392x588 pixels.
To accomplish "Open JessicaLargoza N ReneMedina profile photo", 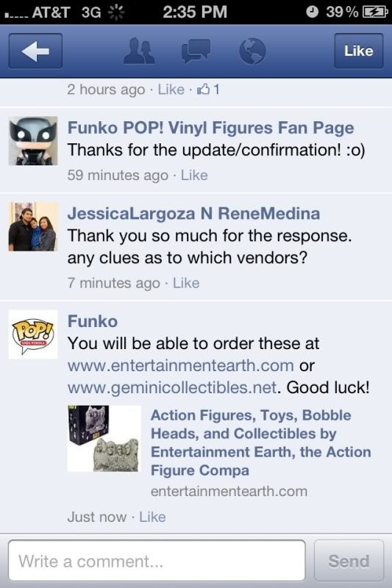I will click(x=33, y=226).
